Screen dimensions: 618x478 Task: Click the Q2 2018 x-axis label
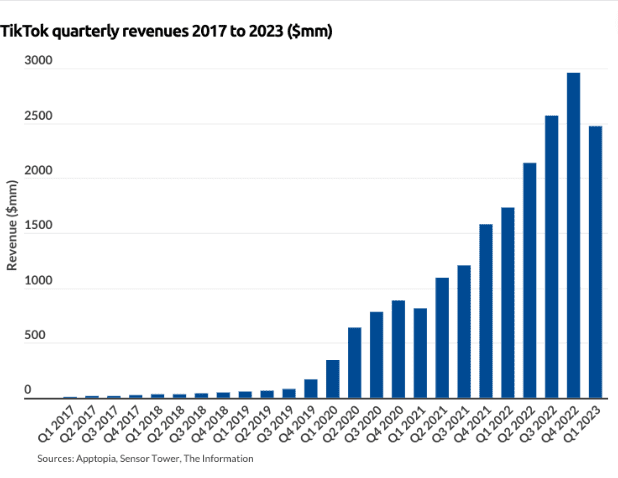point(166,424)
